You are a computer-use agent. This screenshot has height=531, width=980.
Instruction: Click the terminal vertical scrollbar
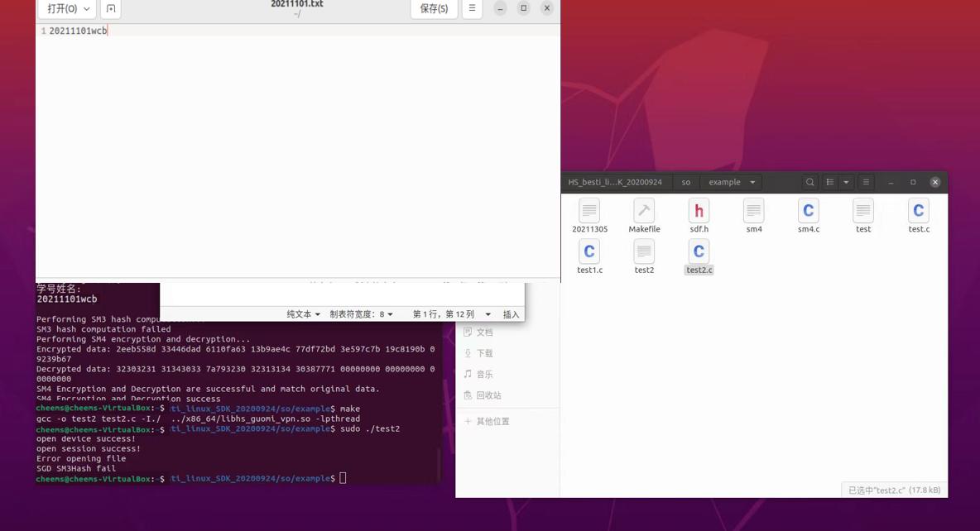tap(439, 463)
